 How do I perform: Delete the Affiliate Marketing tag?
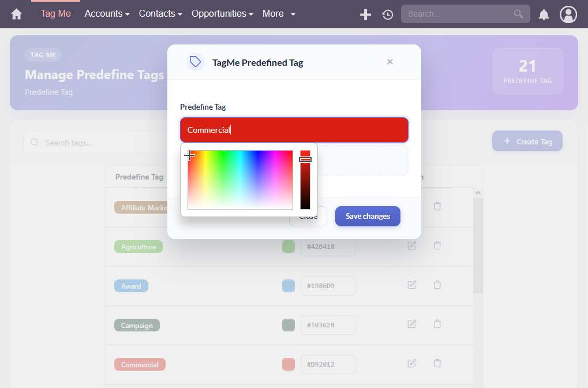(437, 206)
